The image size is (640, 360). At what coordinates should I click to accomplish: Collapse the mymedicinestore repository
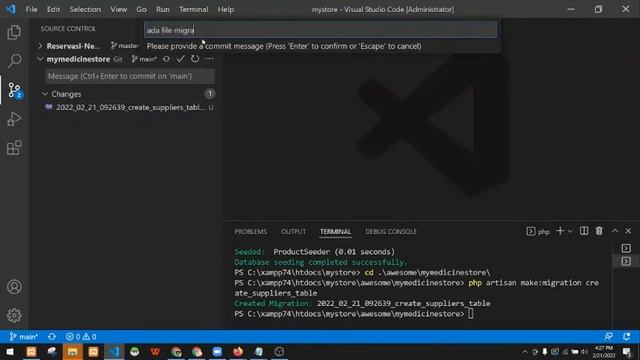40,59
